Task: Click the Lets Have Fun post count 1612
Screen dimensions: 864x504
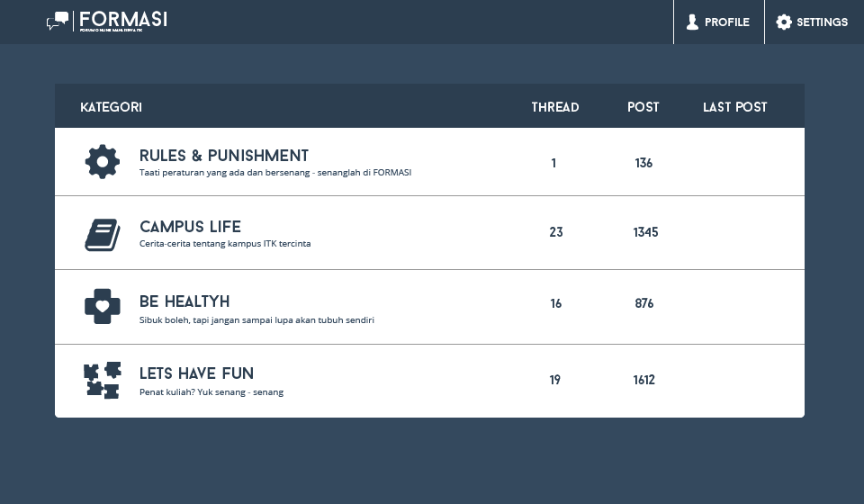Action: pos(644,380)
